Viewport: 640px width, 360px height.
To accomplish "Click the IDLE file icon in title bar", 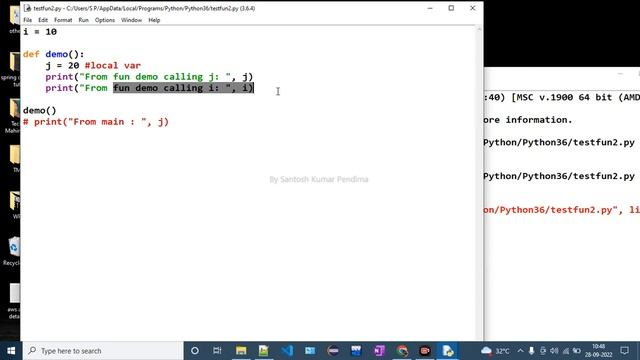I will coord(27,8).
